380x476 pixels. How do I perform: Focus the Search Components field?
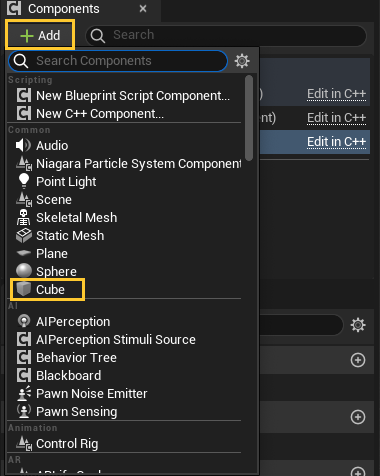pos(118,61)
